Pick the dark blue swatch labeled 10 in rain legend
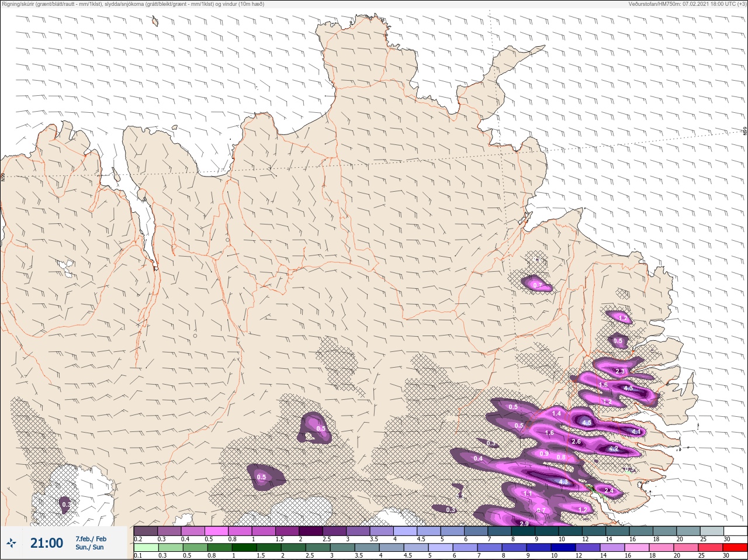748x560 pixels. point(563,548)
